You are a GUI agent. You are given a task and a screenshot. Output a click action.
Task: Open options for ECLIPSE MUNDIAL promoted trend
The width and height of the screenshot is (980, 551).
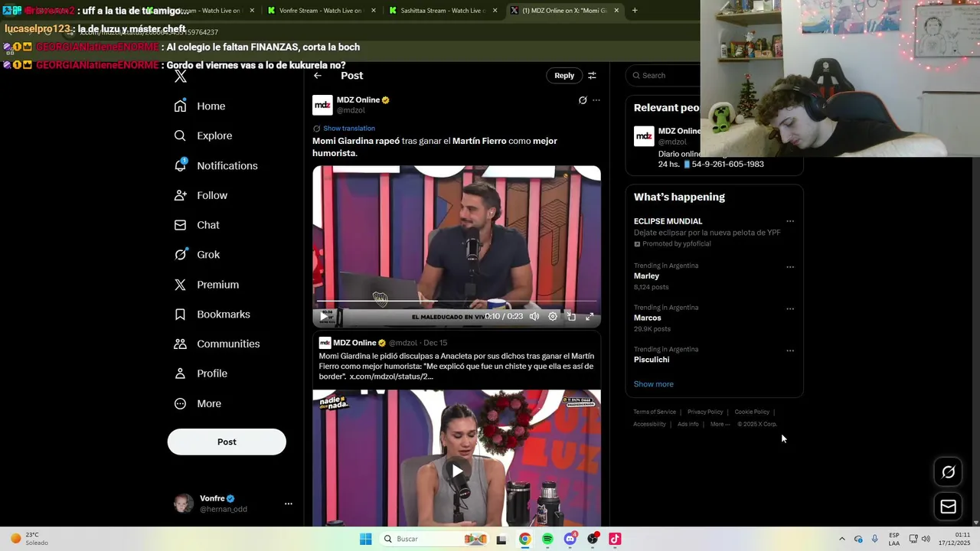790,221
